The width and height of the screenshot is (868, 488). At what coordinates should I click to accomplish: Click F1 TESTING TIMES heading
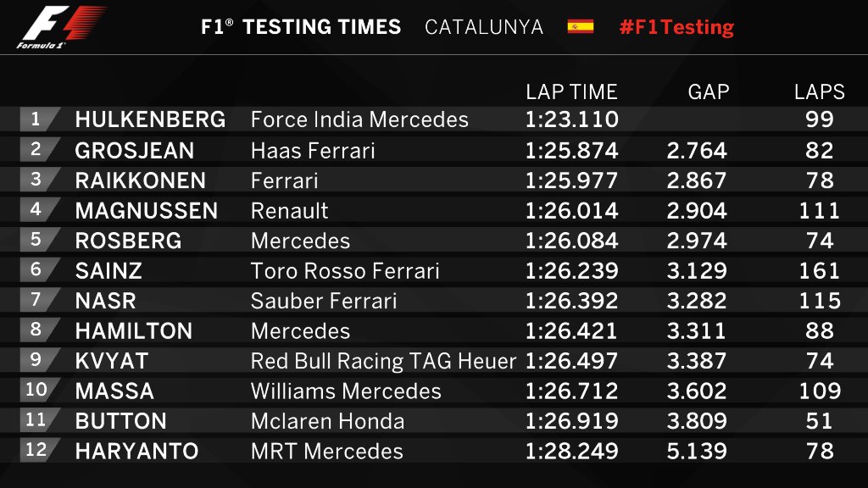tap(301, 27)
